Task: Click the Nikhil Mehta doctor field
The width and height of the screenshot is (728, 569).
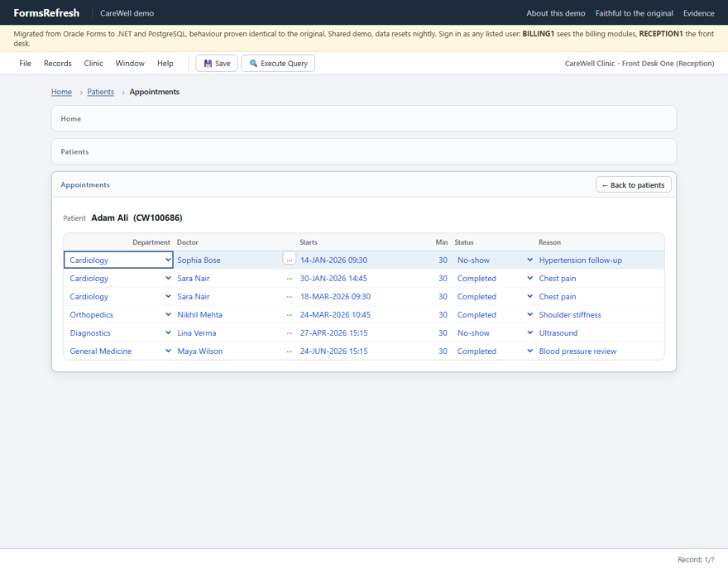Action: [x=229, y=314]
